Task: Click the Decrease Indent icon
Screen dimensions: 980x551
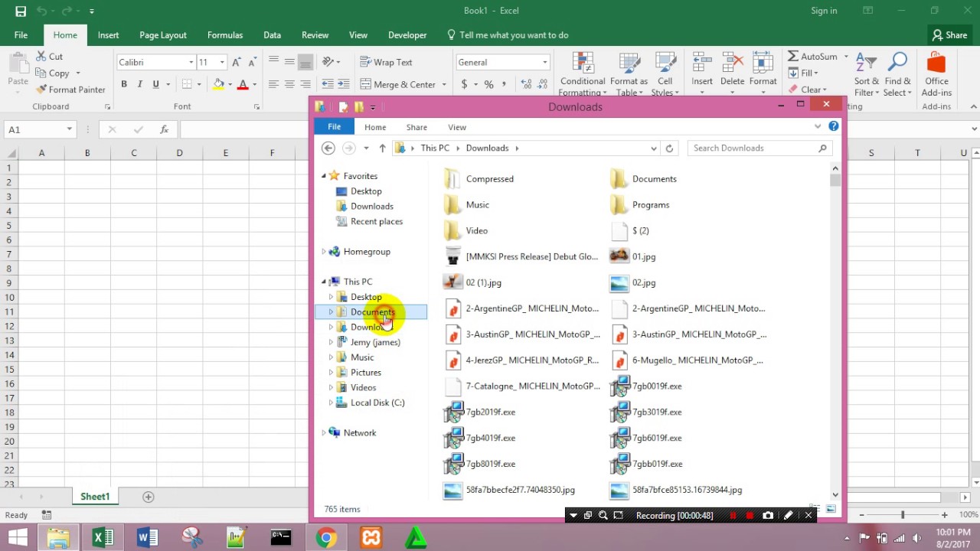Action: (328, 84)
